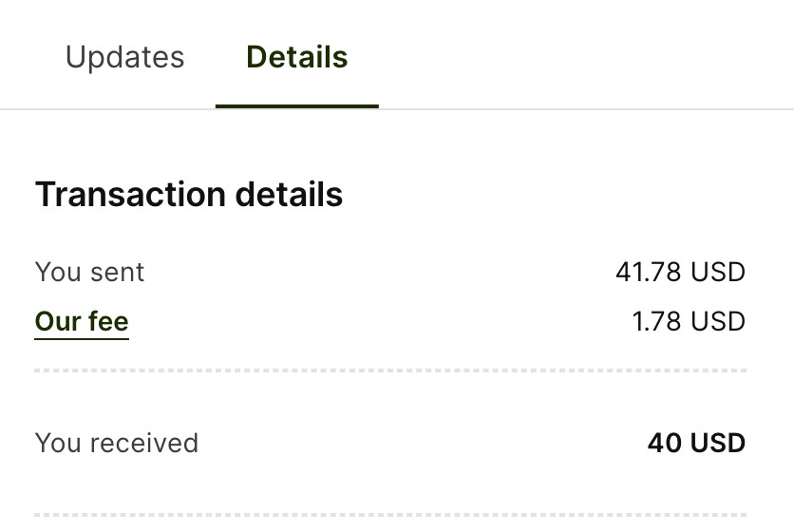Click the USD text in the fee amount
This screenshot has width=794, height=532.
tap(718, 321)
